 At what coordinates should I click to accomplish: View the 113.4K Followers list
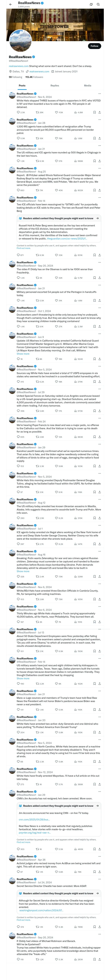pyautogui.click(x=34, y=77)
